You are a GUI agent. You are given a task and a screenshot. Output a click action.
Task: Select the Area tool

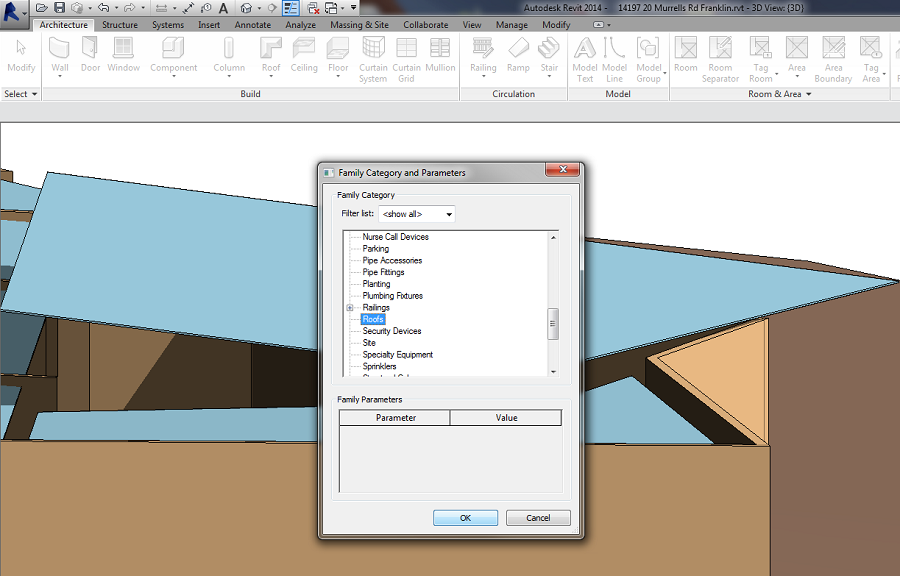(x=797, y=57)
